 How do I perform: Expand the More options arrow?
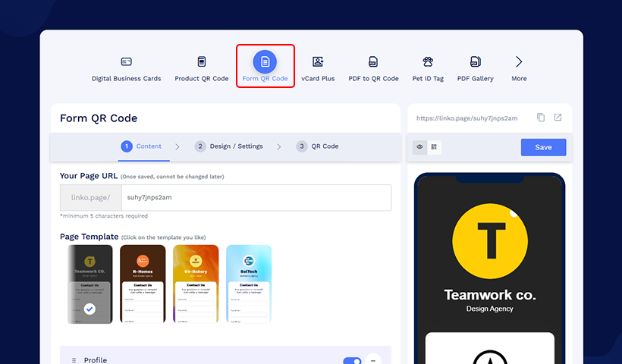point(519,62)
